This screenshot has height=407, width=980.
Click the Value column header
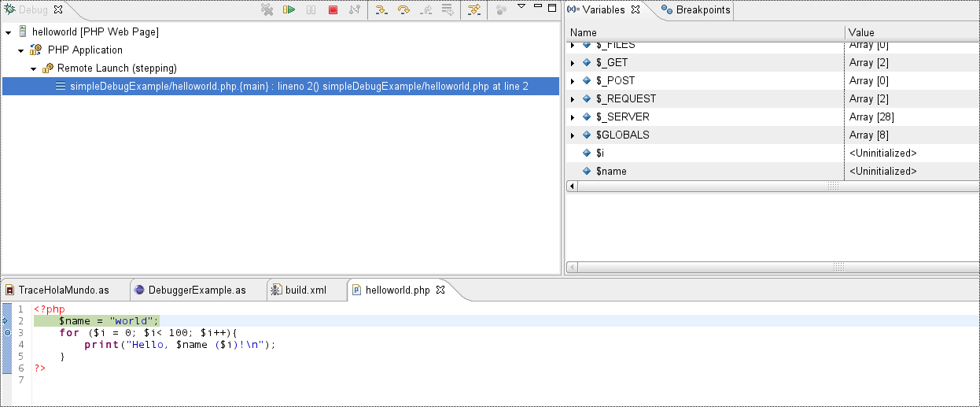pos(912,32)
